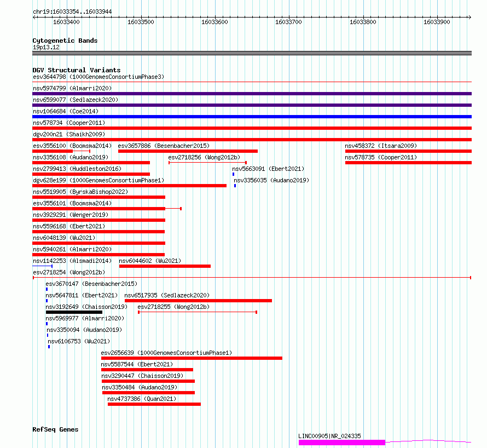This screenshot has width=487, height=448.
Task: Open esv3556101 (Boomsma2014) variant label
Action: (72, 203)
